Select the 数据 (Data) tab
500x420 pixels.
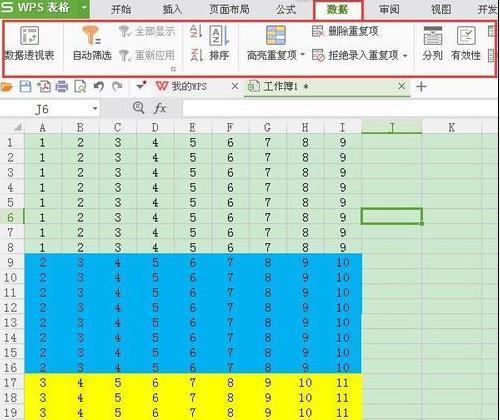338,10
